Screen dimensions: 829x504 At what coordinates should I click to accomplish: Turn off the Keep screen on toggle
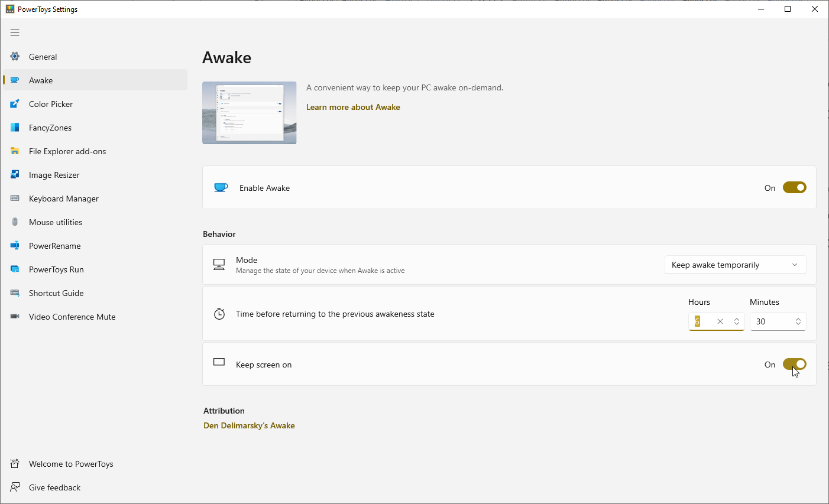(x=795, y=364)
